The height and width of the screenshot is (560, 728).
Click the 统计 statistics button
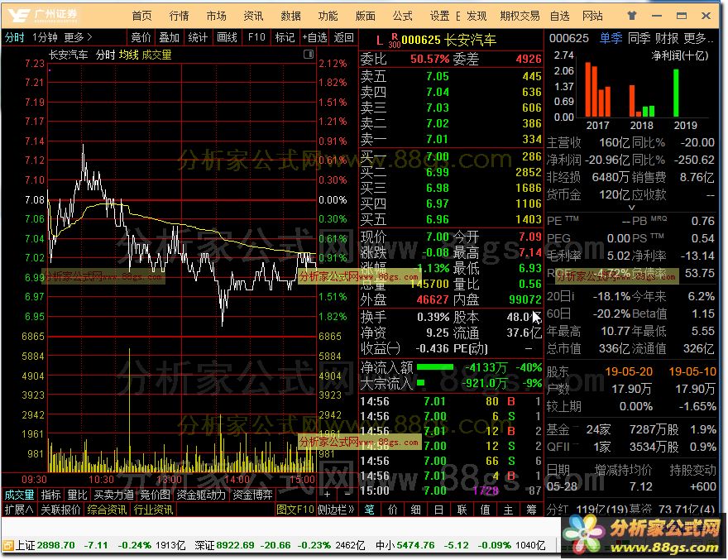pyautogui.click(x=198, y=37)
